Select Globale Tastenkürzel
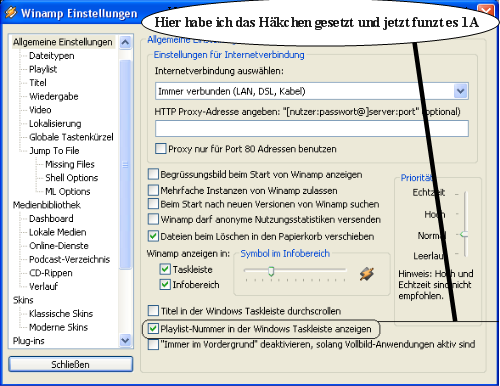Screen dimensions: 500x386 [71, 137]
